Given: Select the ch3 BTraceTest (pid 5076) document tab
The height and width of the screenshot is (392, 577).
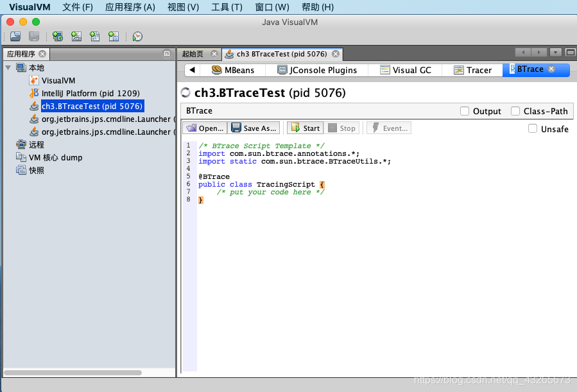Looking at the screenshot, I should (282, 54).
